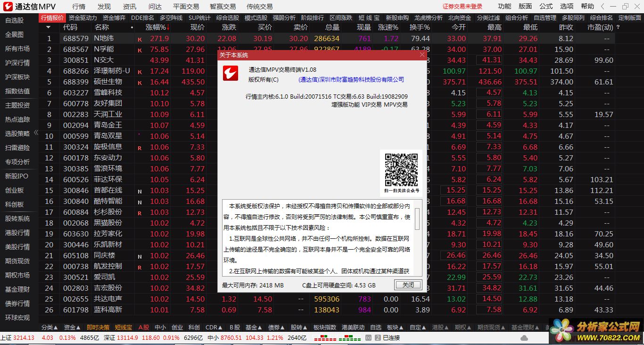Screen dimensions: 644x345
Task: Open the 发现 menu
Action: [104, 7]
